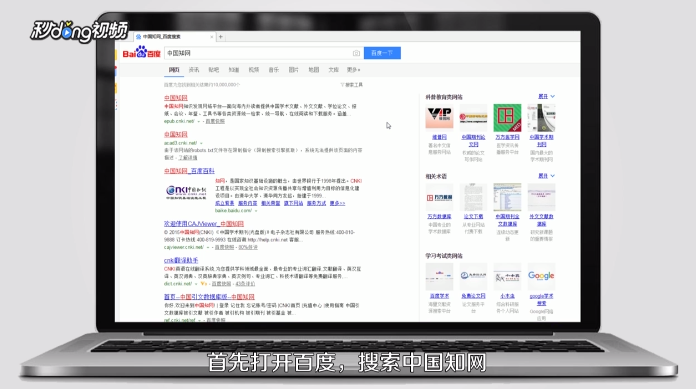Open dropdown arrow next to cajviewer.cnki.net

(208, 247)
